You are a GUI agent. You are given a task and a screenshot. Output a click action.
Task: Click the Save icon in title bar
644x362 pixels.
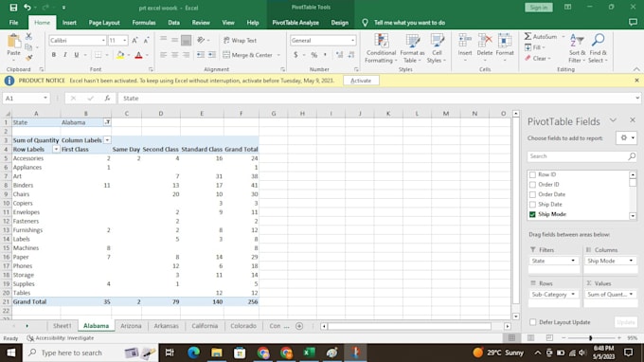[x=13, y=8]
